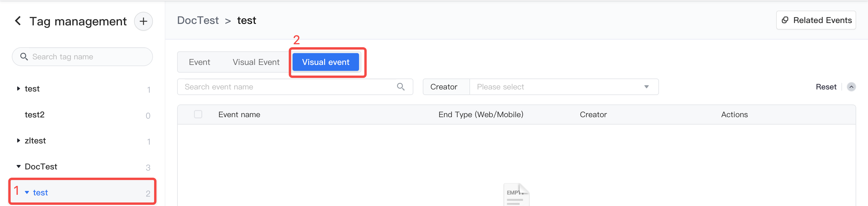The width and height of the screenshot is (868, 206).
Task: Expand the zltest tag node
Action: 19,140
